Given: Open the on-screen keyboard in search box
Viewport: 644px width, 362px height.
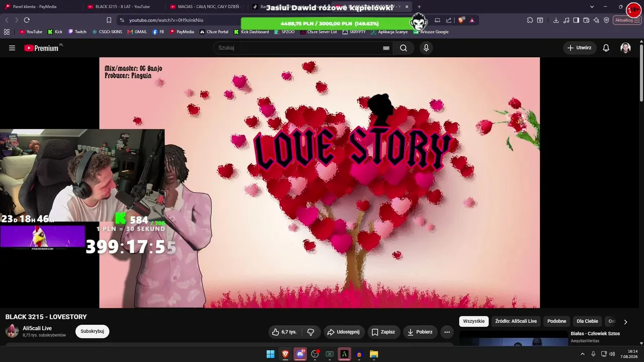Looking at the screenshot, I should [386, 48].
